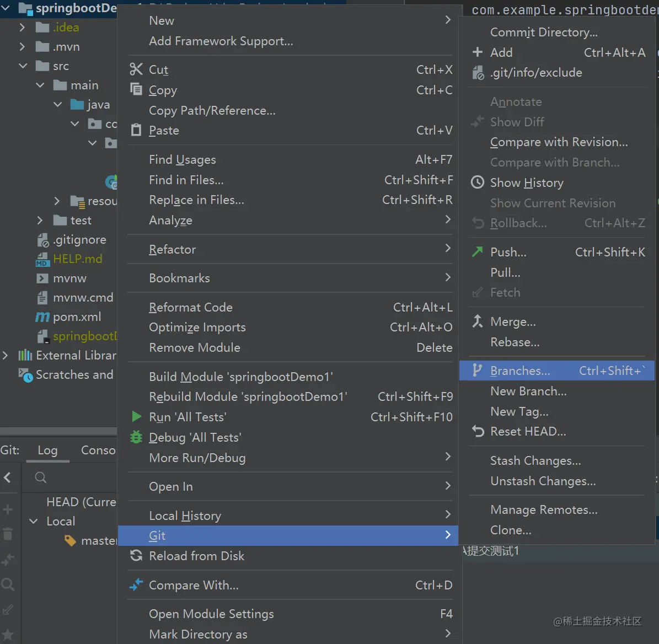Choose Pull... from Git submenu

point(556,272)
